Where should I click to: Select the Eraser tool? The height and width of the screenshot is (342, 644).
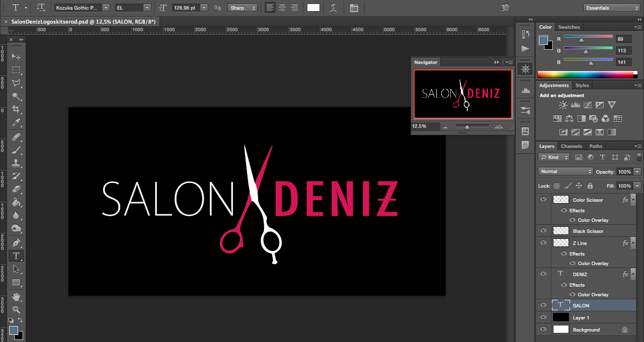pos(16,189)
